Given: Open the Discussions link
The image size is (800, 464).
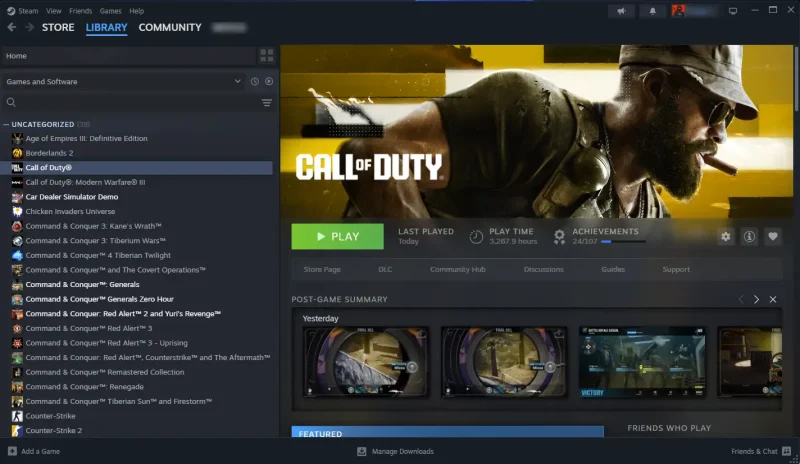Looking at the screenshot, I should pyautogui.click(x=543, y=270).
